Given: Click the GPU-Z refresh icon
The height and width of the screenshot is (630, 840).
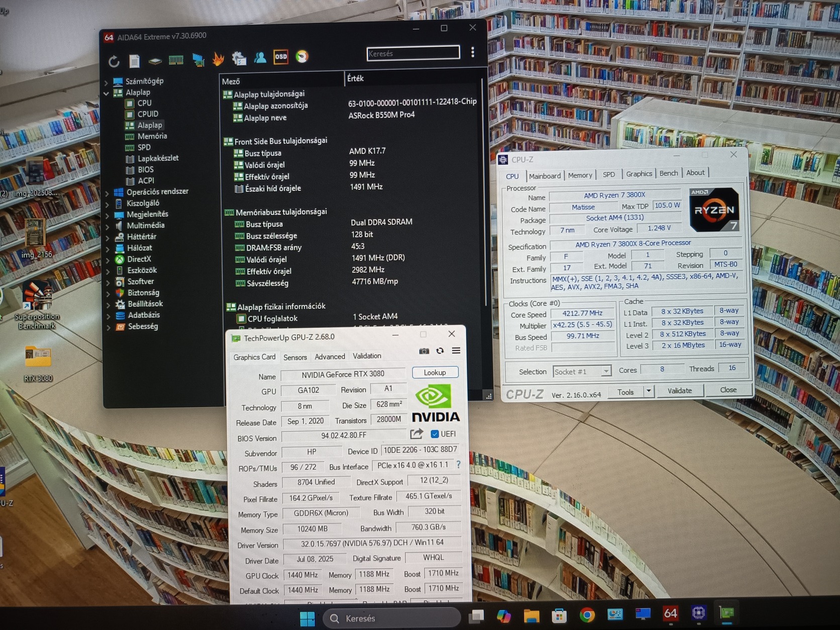Looking at the screenshot, I should [440, 351].
